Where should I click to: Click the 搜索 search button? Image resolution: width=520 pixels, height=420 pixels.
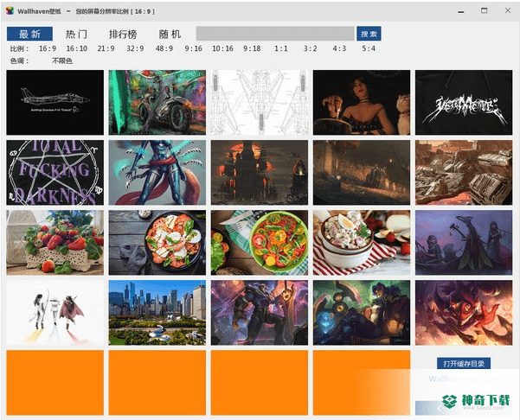pyautogui.click(x=369, y=34)
